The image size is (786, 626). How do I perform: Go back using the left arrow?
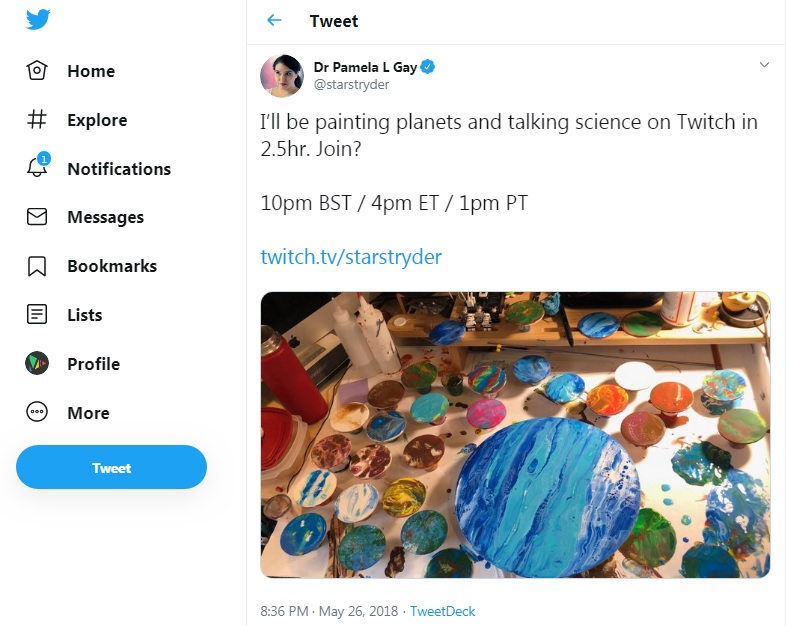[274, 21]
